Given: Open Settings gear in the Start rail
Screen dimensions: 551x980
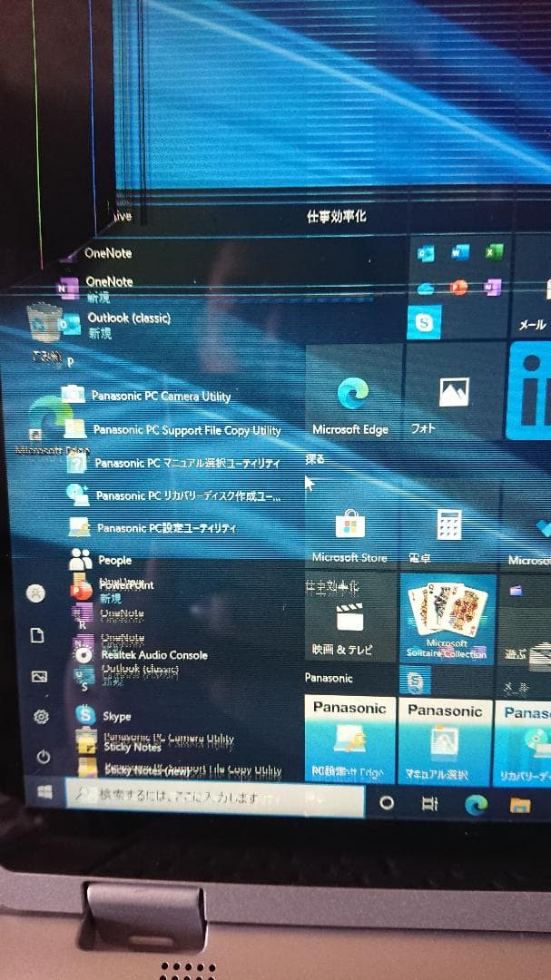Looking at the screenshot, I should tap(41, 716).
